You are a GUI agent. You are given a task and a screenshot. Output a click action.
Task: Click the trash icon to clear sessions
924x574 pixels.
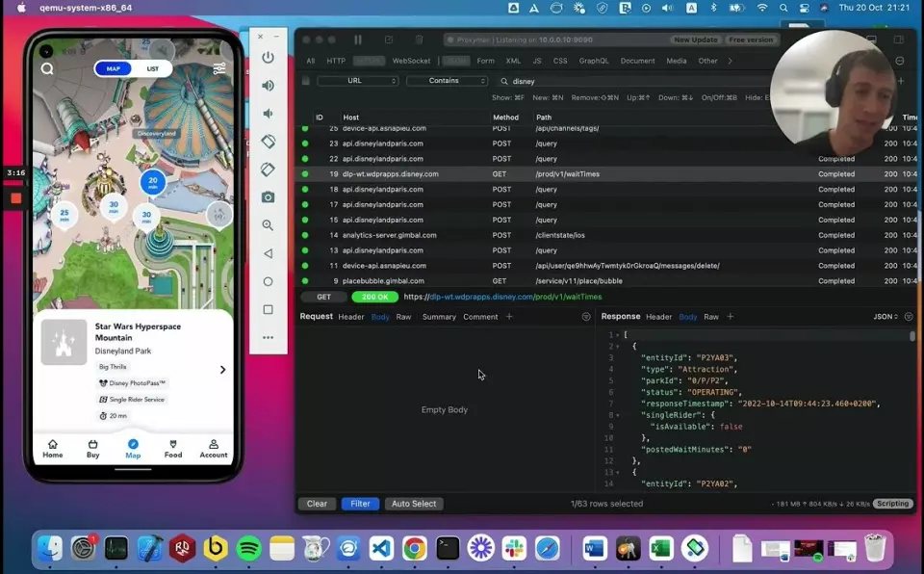(x=419, y=40)
